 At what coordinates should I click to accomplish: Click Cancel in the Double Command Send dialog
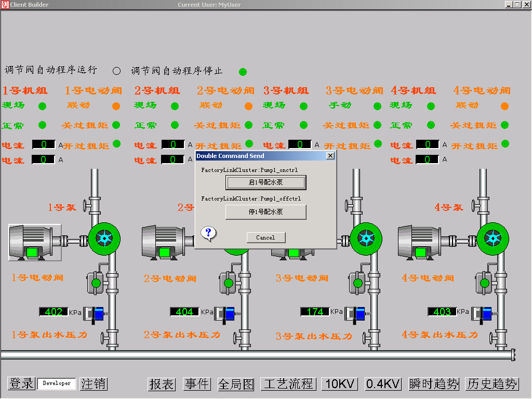(265, 237)
